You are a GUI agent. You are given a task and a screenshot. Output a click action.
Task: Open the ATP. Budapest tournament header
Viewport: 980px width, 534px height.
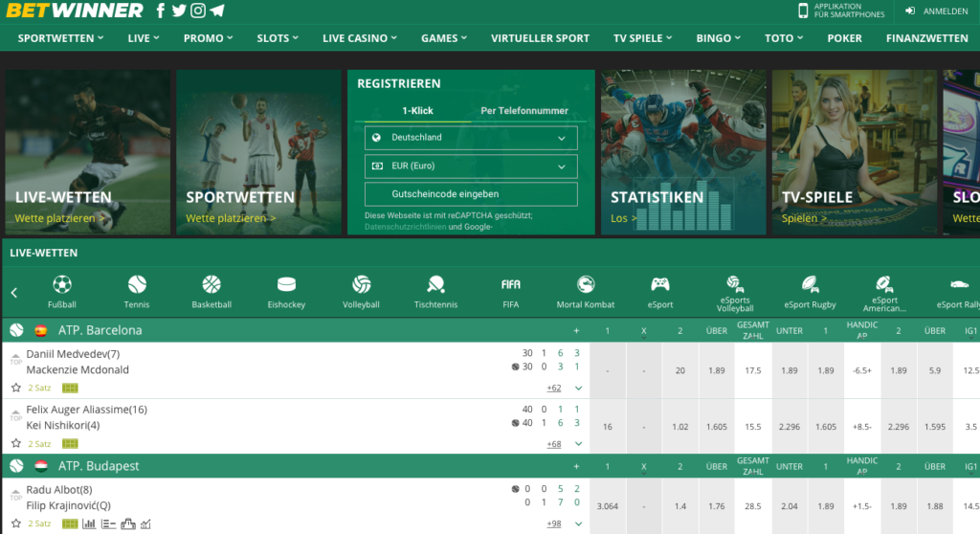[99, 466]
